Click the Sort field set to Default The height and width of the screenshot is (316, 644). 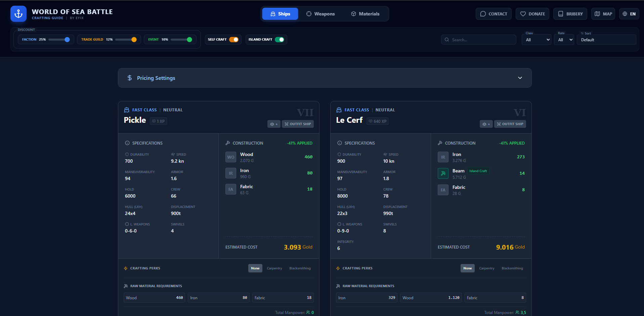606,40
